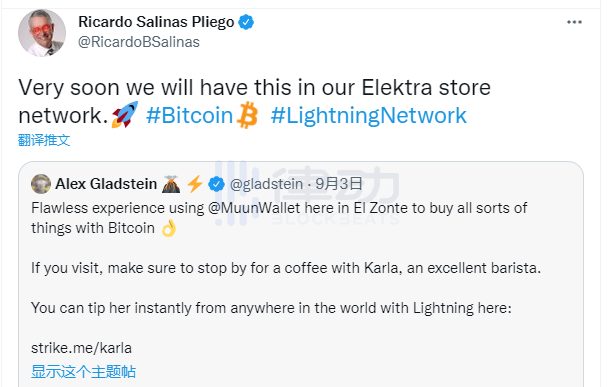Click 显示这个主题帖 to show the thread

click(x=83, y=371)
